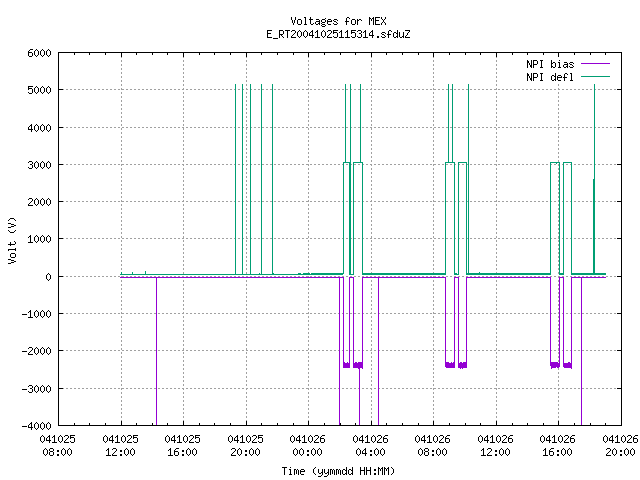640x480 pixels.
Task: Click the -2000 y-axis tick label
Action: point(37,351)
